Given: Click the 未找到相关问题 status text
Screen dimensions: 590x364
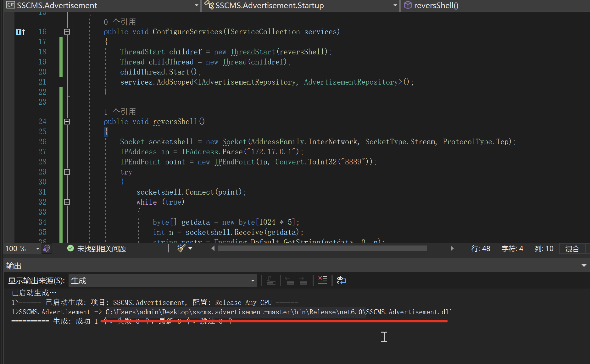Looking at the screenshot, I should [101, 249].
